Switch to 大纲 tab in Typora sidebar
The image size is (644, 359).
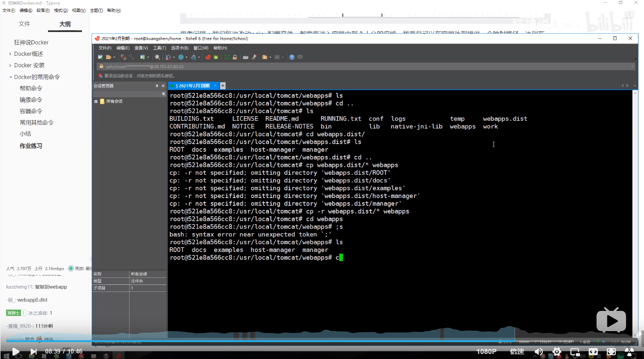coord(65,24)
